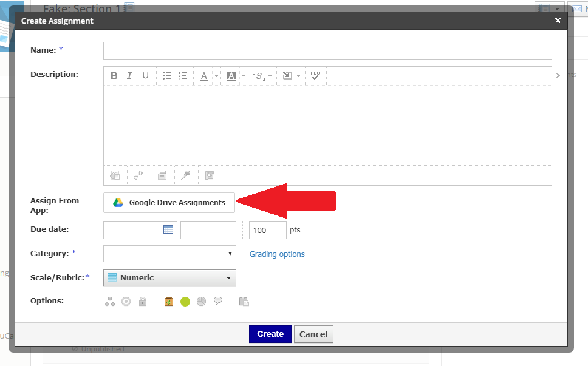Toggle the pie chart grade statistics option
This screenshot has width=588, height=366.
(202, 302)
